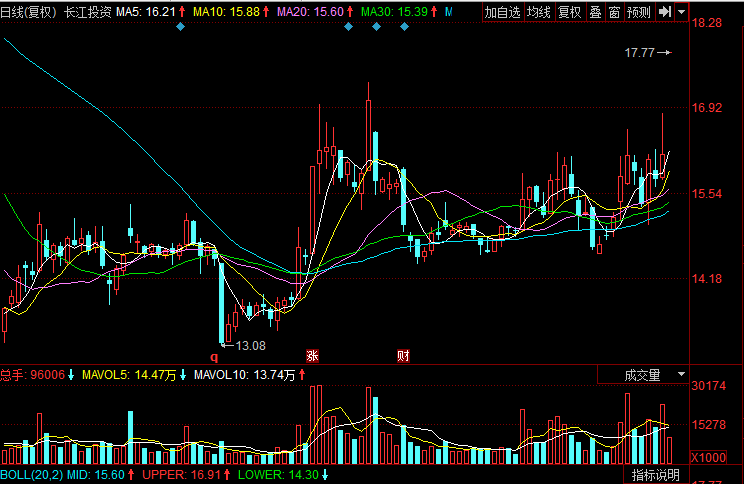Open the 均线 moving average settings
This screenshot has width=744, height=484.
[x=539, y=12]
